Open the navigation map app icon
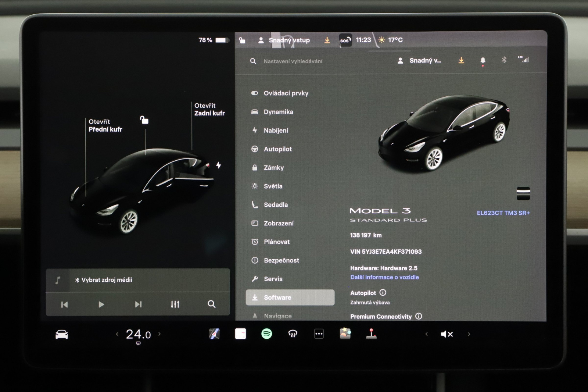The width and height of the screenshot is (588, 392). pyautogui.click(x=214, y=334)
